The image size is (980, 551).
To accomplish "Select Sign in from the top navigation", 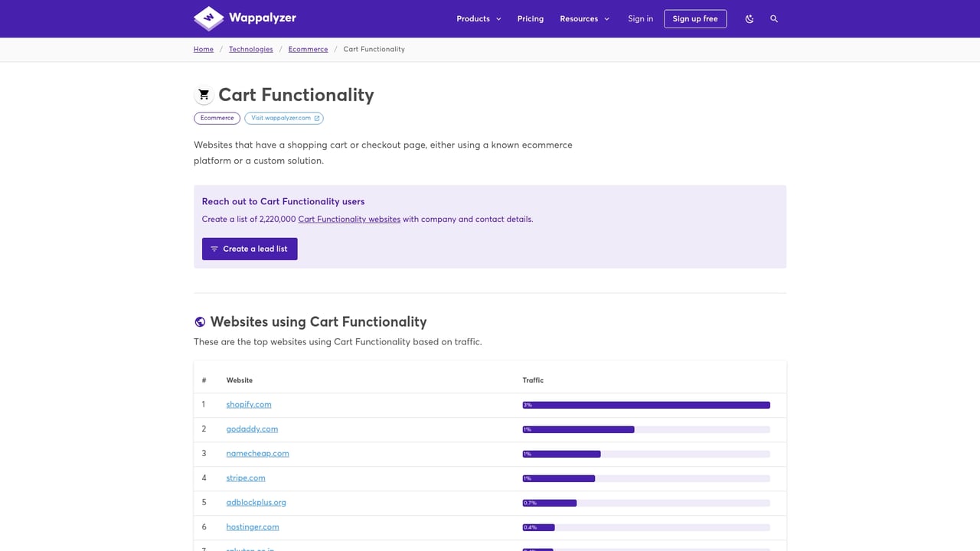I will [640, 18].
